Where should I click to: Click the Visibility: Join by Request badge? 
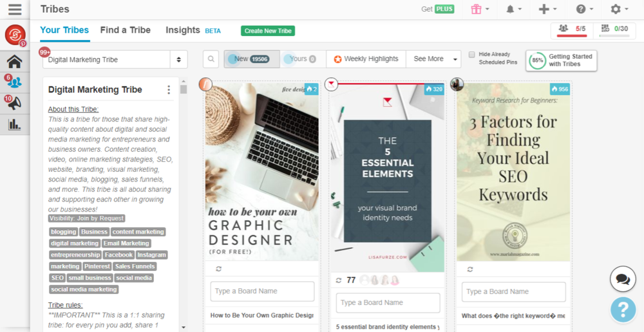[x=87, y=218]
